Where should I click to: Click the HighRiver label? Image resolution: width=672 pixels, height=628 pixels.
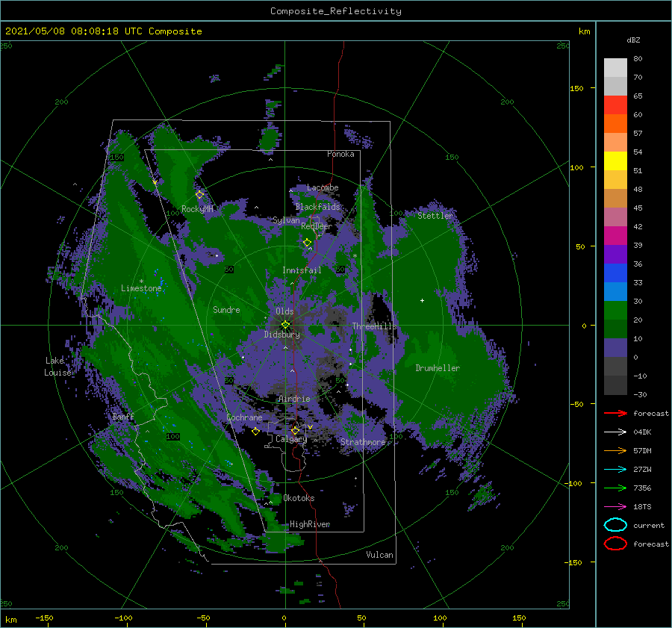click(310, 524)
